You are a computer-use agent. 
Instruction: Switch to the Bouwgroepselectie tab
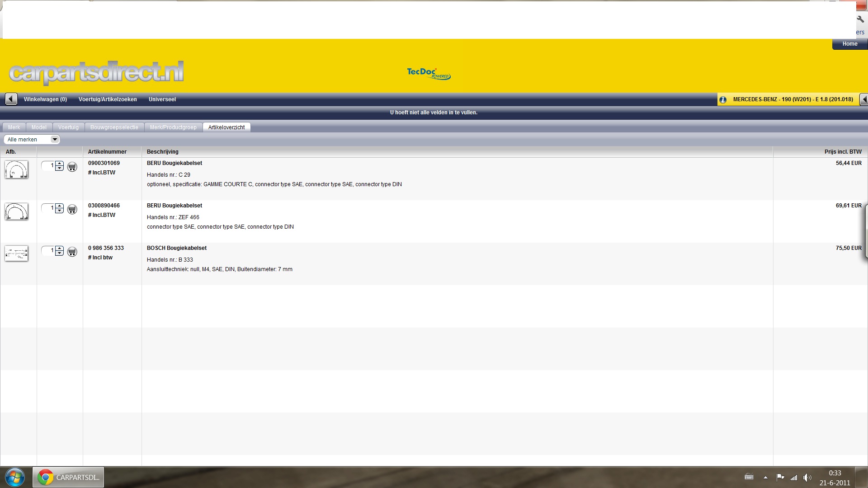click(114, 127)
